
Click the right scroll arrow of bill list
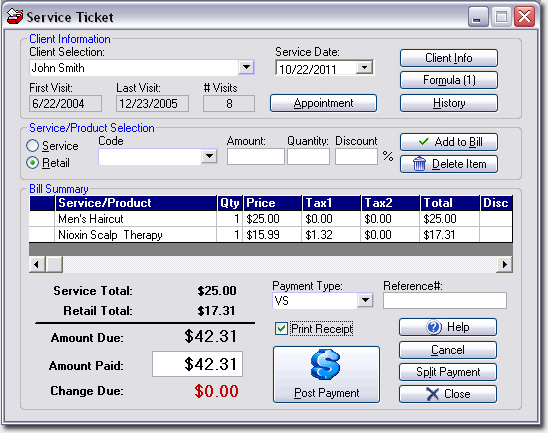coord(504,264)
